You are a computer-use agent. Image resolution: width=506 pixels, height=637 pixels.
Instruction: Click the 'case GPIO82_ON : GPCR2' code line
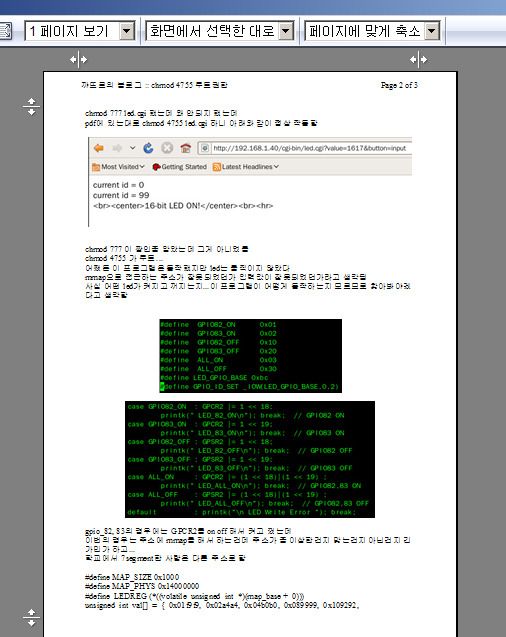pos(200,406)
